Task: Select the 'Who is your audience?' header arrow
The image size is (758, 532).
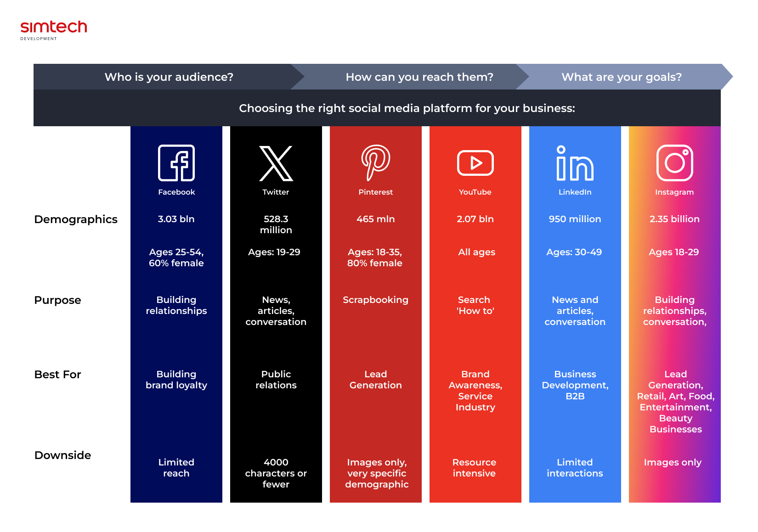Action: tap(169, 77)
